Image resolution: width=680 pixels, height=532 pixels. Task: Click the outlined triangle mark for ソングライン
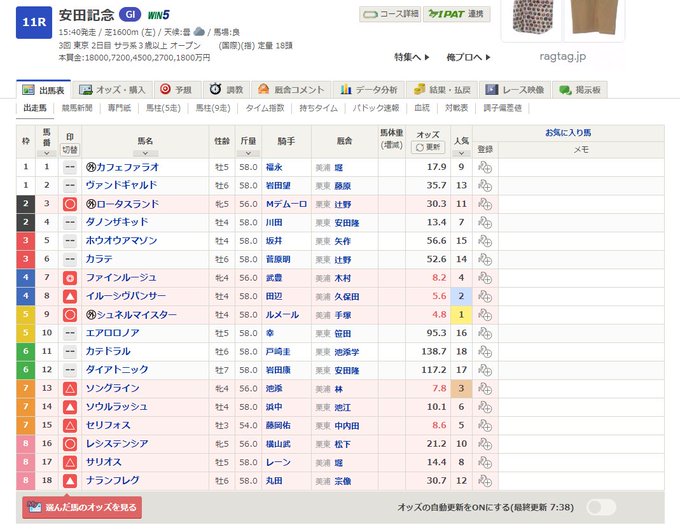pyautogui.click(x=70, y=388)
